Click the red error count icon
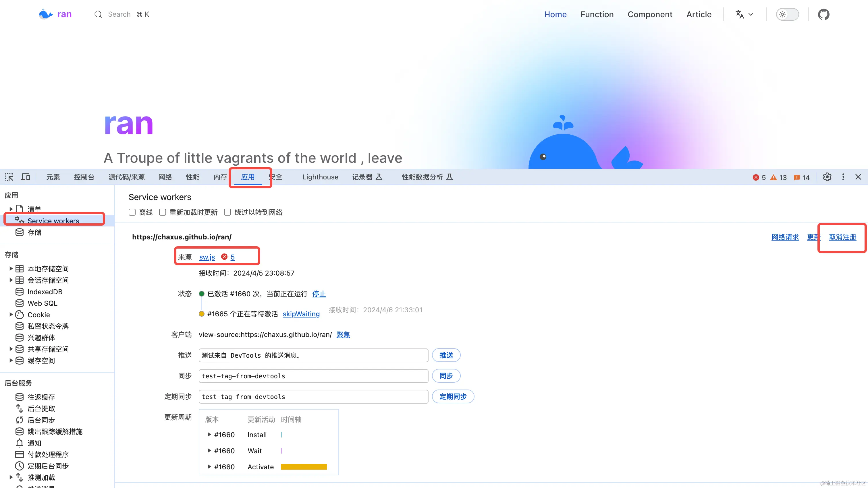 756,177
